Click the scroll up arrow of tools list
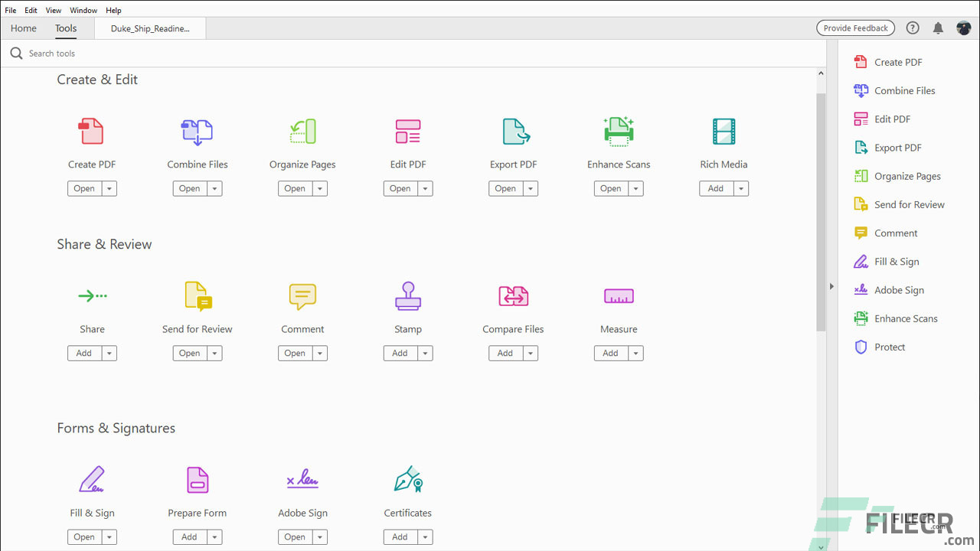 [821, 73]
